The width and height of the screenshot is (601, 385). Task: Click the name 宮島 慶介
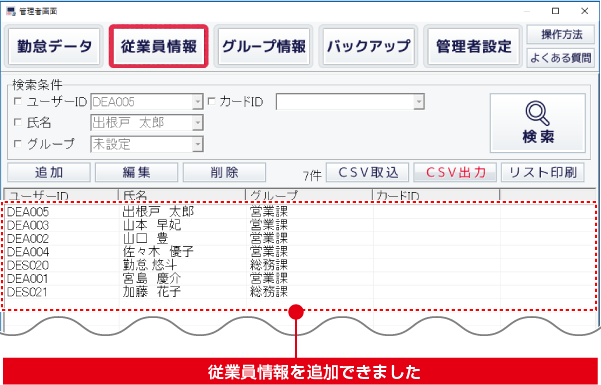pyautogui.click(x=152, y=278)
